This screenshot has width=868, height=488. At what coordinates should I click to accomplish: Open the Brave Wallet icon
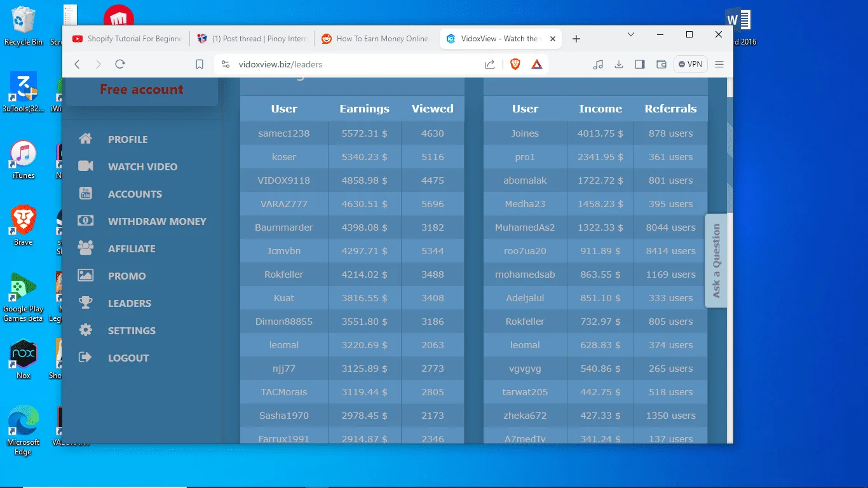(x=661, y=64)
